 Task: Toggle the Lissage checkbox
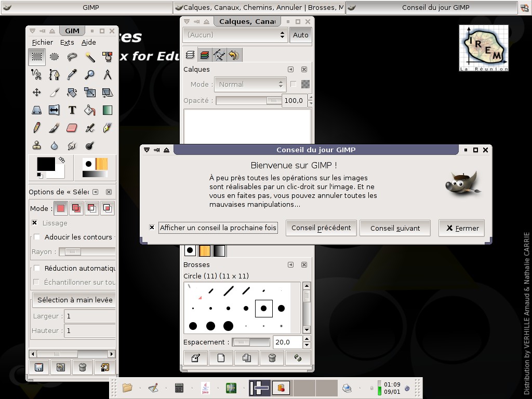click(x=35, y=223)
